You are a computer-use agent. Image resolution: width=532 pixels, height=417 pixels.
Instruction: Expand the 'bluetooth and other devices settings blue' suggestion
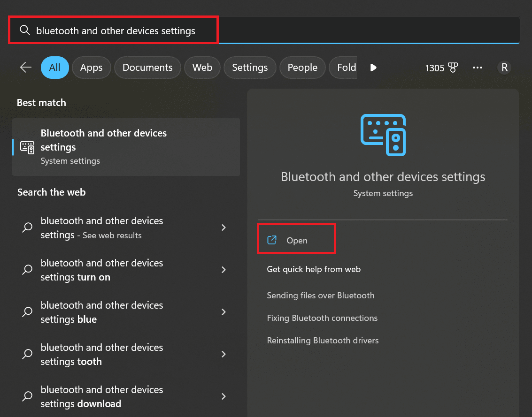coord(224,312)
